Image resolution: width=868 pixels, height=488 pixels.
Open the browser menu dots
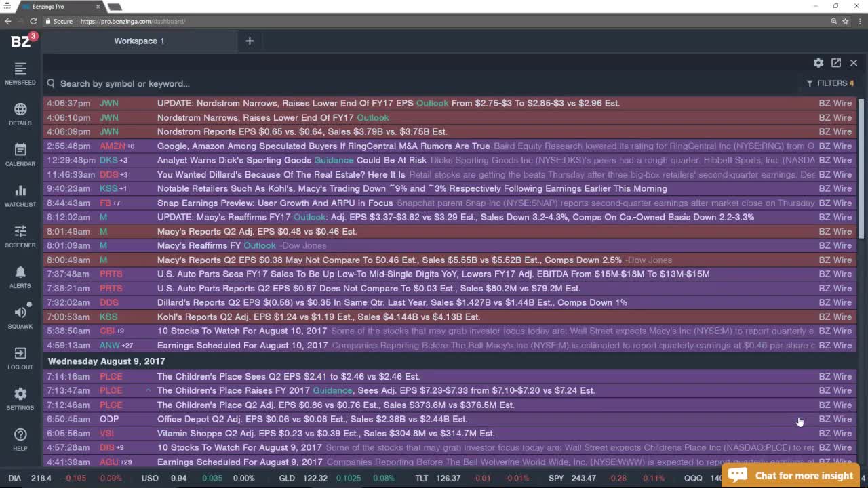[859, 21]
